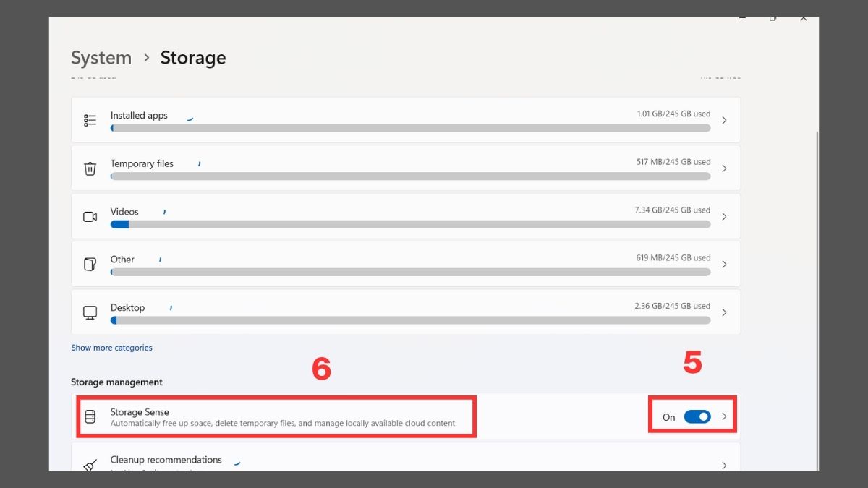Click Show more categories link

[x=111, y=348]
